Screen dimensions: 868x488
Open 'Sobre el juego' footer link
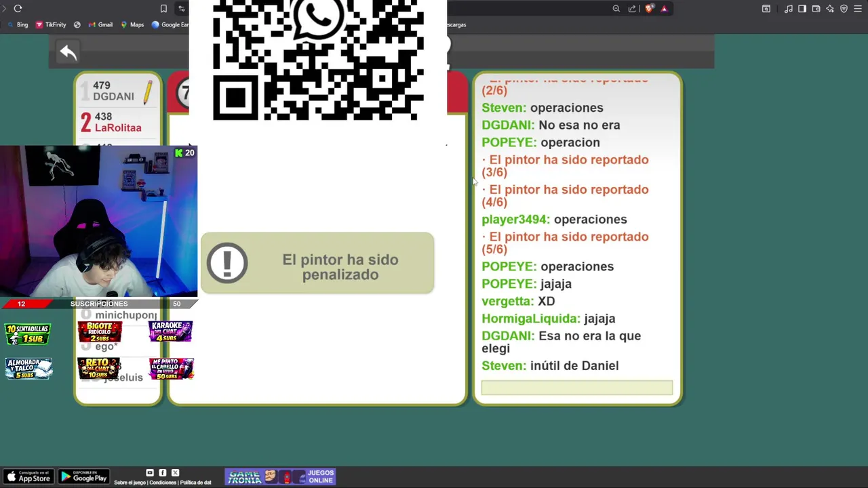(x=130, y=483)
